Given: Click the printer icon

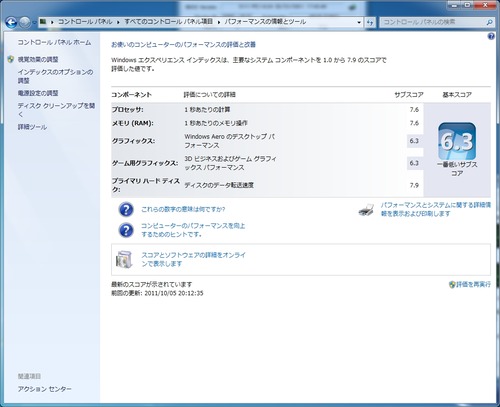Looking at the screenshot, I should [x=366, y=210].
